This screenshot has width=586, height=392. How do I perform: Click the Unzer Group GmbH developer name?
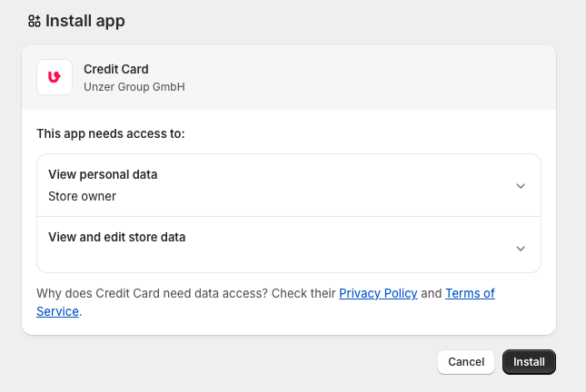click(134, 87)
